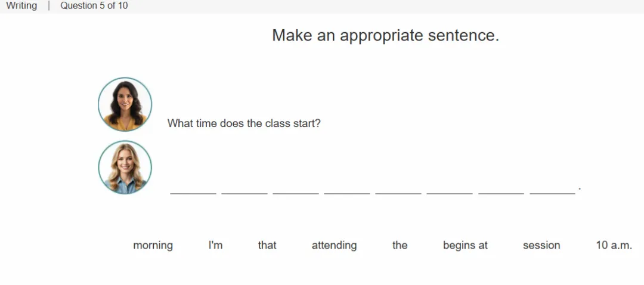Image resolution: width=644 pixels, height=285 pixels.
Task: Click the dark-haired woman's avatar
Action: coord(125,104)
